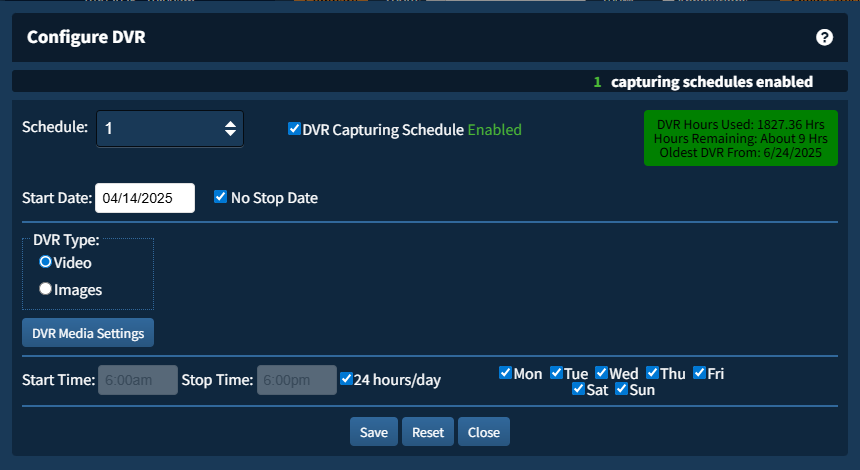Click the Start Time input field
This screenshot has width=860, height=470.
point(137,380)
